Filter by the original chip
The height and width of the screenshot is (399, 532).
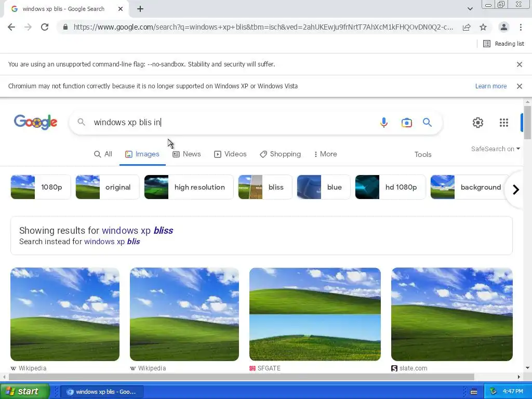point(107,187)
